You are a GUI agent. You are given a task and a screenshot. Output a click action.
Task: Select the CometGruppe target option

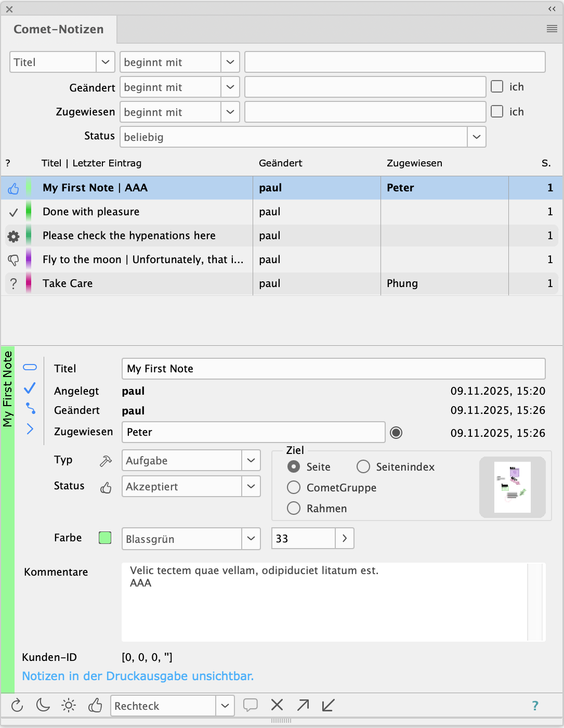294,488
